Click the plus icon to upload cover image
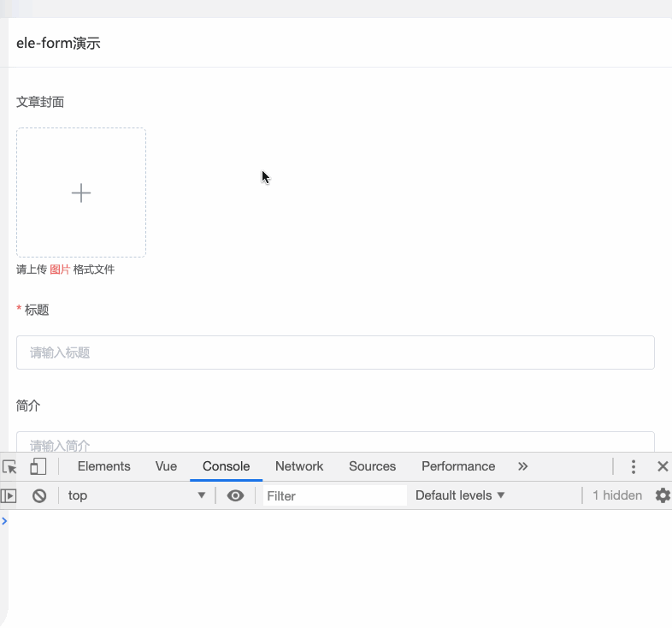Viewport: 672px width, 628px height. (x=81, y=193)
